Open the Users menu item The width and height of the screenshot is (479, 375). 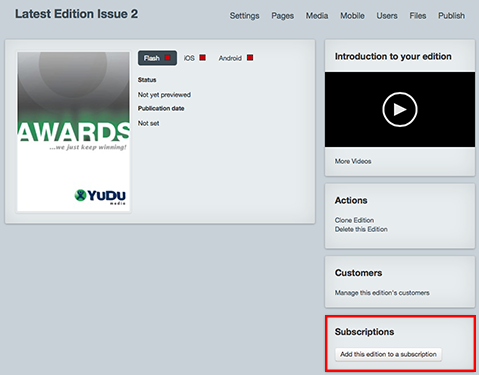tap(387, 16)
